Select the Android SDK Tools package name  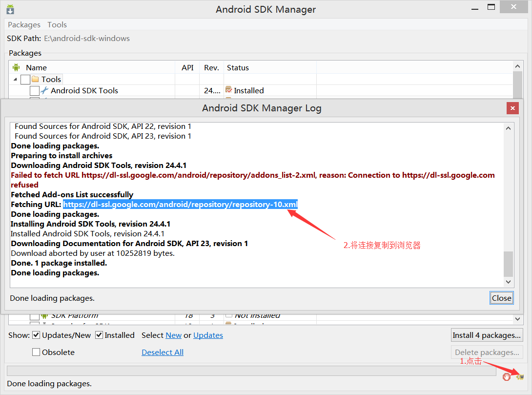coord(84,91)
